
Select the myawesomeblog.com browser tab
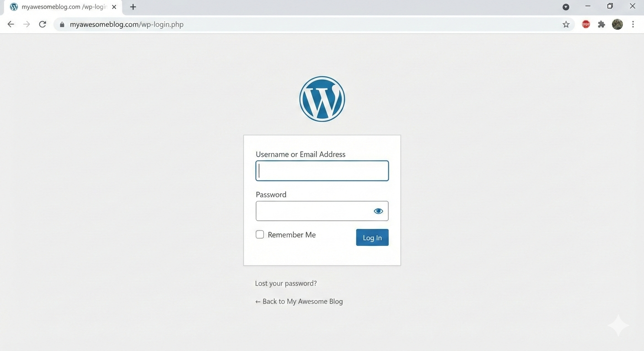59,6
